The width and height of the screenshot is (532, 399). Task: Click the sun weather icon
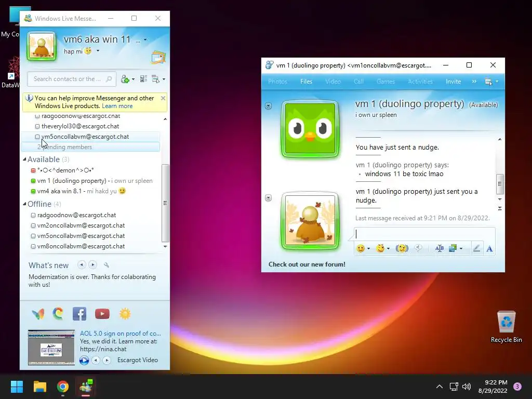[x=125, y=314]
